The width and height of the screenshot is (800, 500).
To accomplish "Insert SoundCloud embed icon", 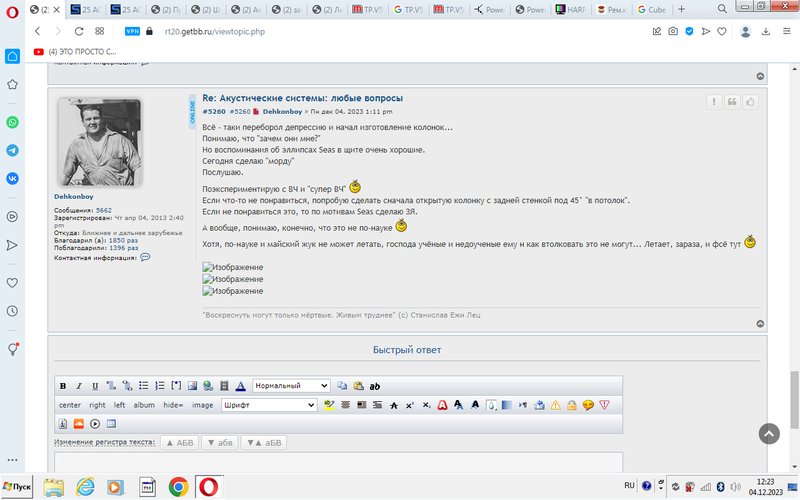I will [79, 423].
